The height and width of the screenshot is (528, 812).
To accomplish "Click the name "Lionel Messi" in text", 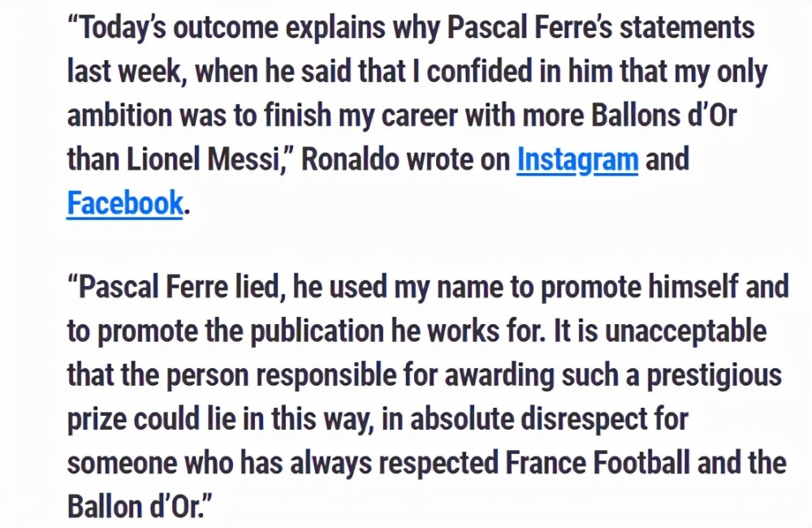I will point(203,159).
